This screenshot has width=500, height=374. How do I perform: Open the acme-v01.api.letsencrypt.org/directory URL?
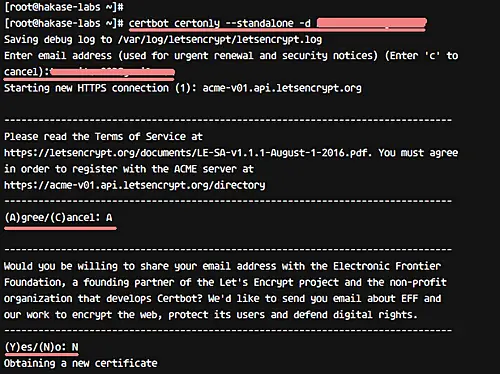click(x=135, y=185)
